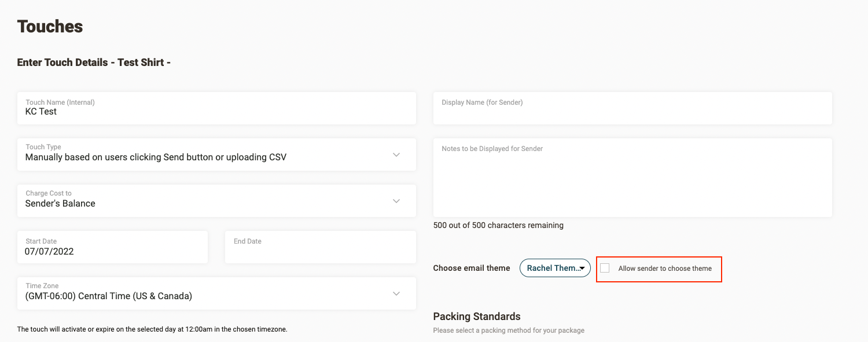Enable the Allow sender to choose theme checkbox
The image size is (868, 342).
605,268
